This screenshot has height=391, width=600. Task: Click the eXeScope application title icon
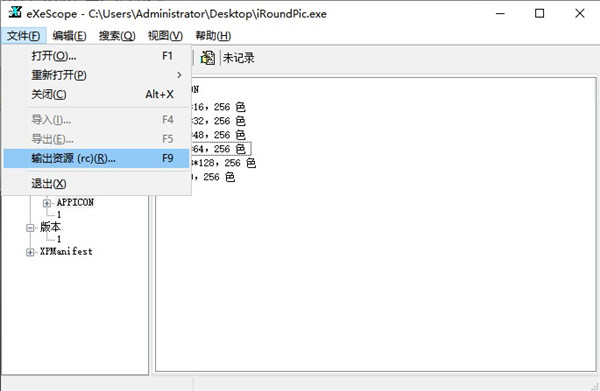[x=15, y=13]
